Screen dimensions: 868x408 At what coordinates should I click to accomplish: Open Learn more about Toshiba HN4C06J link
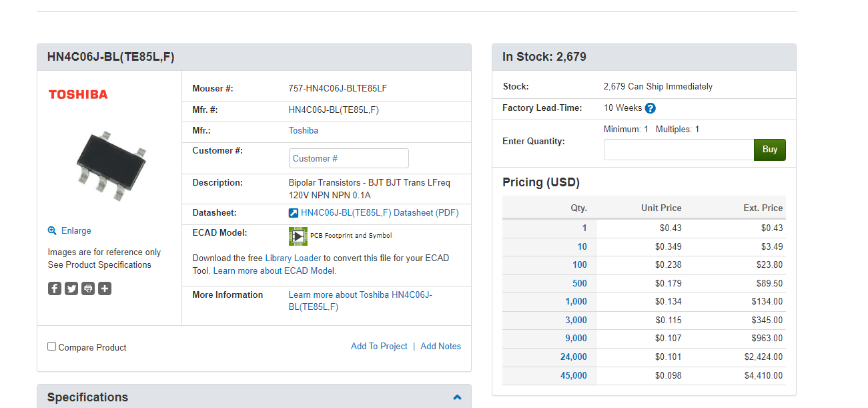(x=360, y=300)
